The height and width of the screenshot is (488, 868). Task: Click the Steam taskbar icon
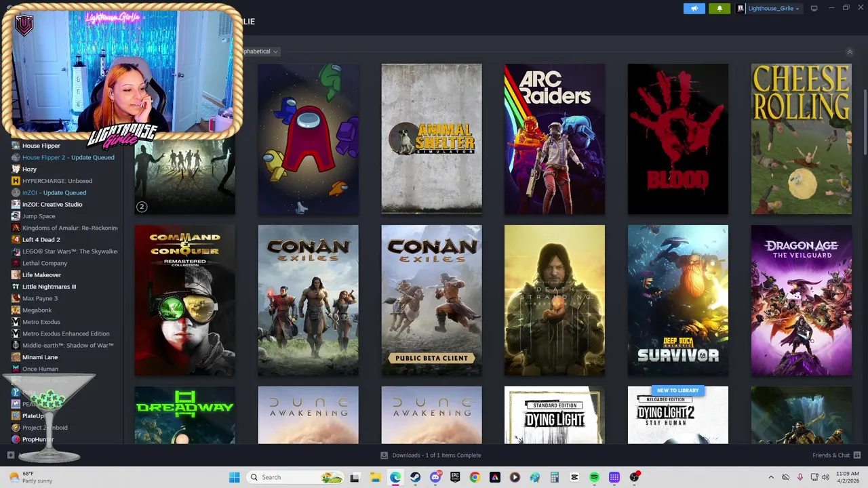(415, 477)
